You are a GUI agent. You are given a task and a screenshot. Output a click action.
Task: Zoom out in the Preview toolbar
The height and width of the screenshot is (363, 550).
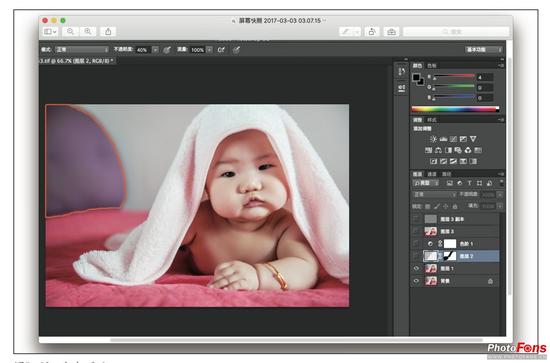point(70,32)
